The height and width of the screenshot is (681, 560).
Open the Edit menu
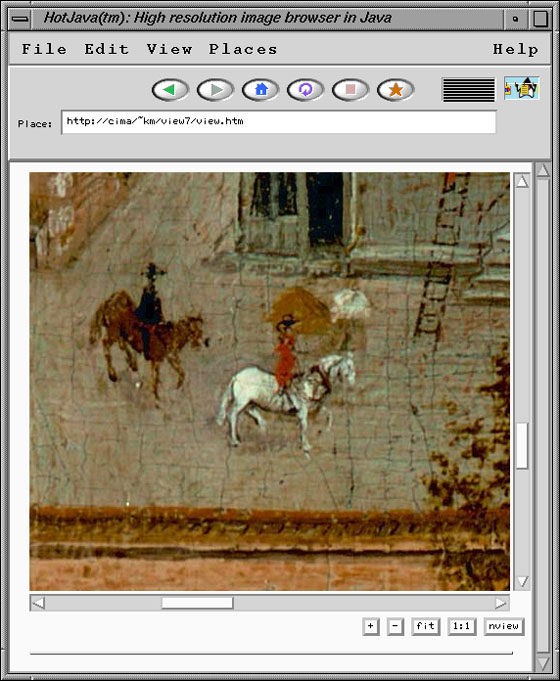[106, 50]
